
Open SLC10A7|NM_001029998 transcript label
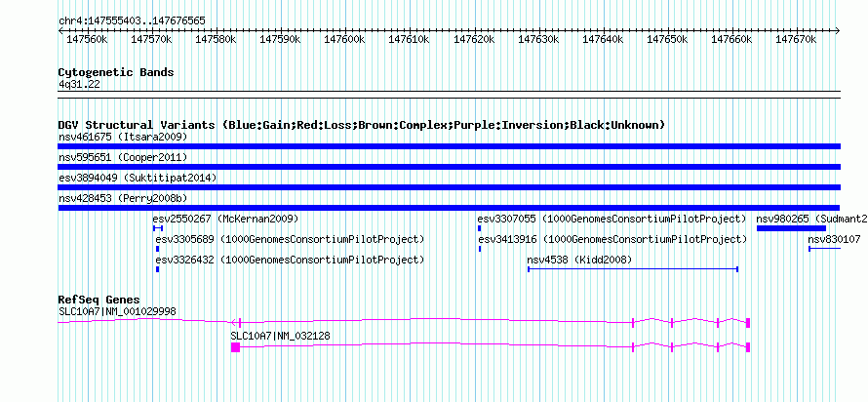click(x=117, y=311)
